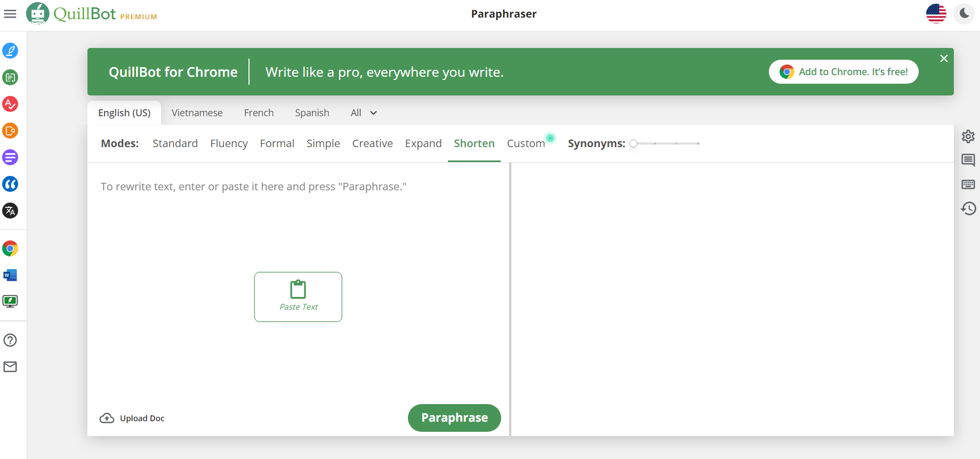Open the feedback comment icon
This screenshot has width=980, height=459.
(968, 160)
